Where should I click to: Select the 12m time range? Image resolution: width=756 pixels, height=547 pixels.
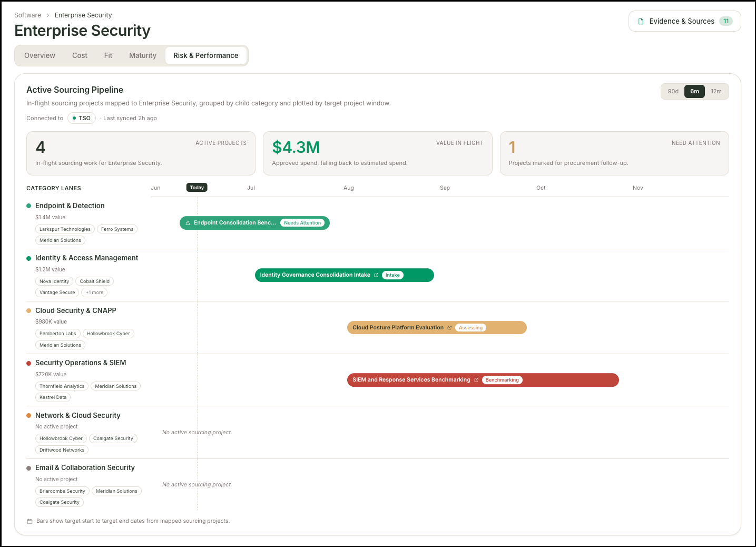point(716,91)
